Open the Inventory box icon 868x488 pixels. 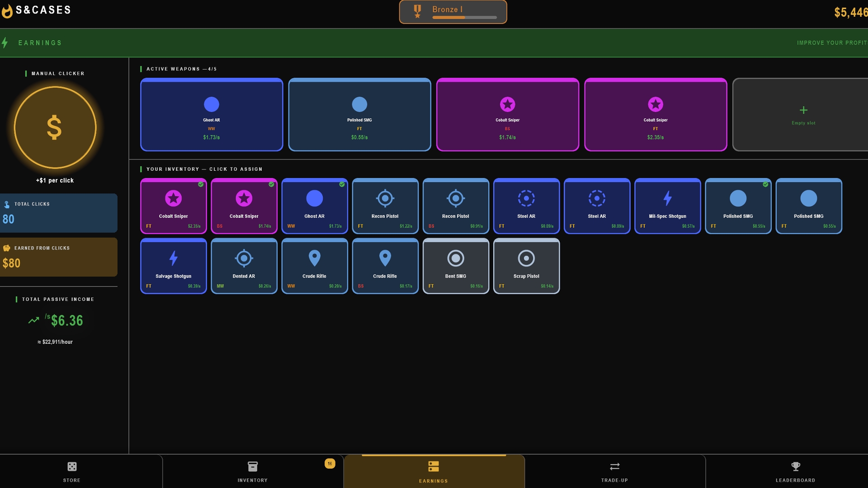pos(252,466)
